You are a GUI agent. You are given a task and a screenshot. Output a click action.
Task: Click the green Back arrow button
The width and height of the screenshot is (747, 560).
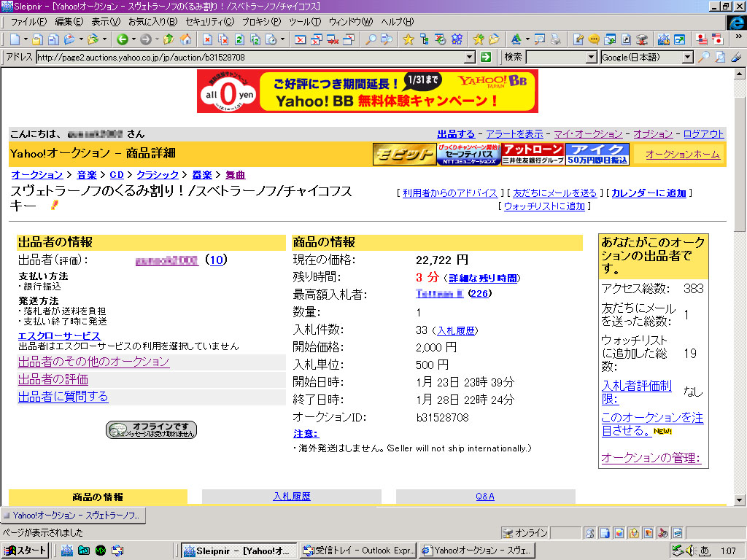[123, 39]
